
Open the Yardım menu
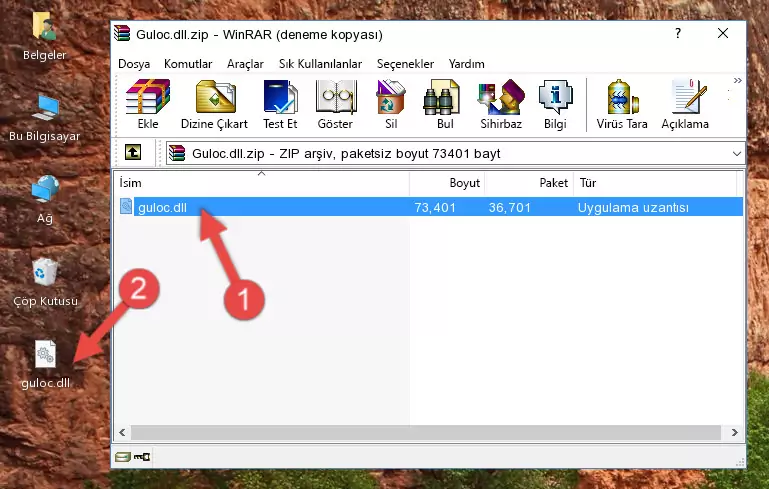[466, 64]
